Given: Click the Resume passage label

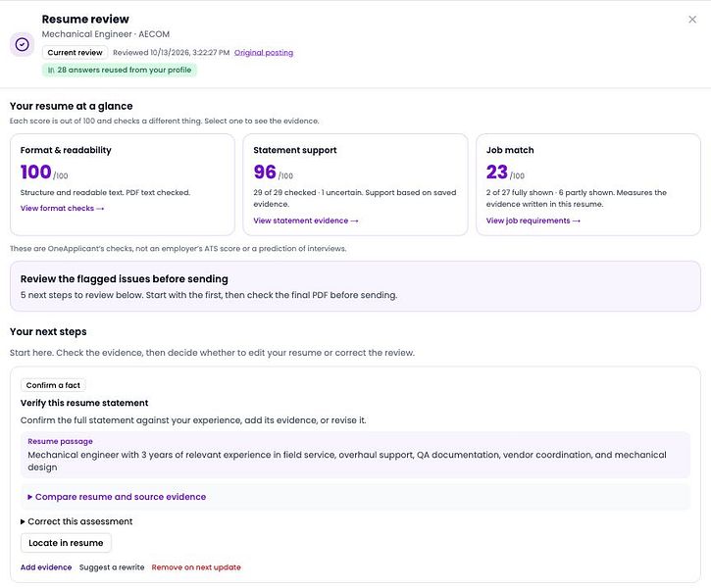Looking at the screenshot, I should click(60, 441).
